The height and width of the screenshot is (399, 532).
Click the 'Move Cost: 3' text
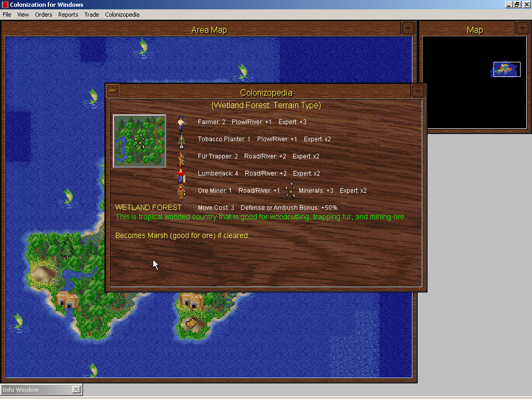coord(216,208)
